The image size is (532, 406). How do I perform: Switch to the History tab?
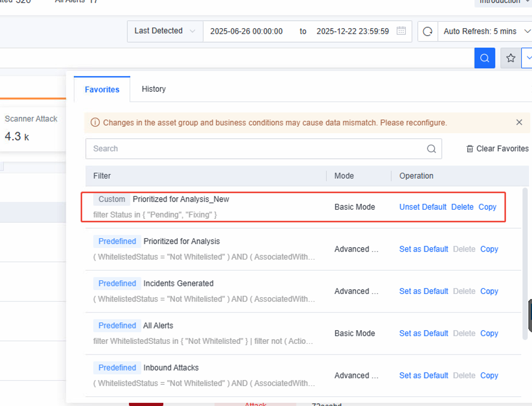pos(154,89)
